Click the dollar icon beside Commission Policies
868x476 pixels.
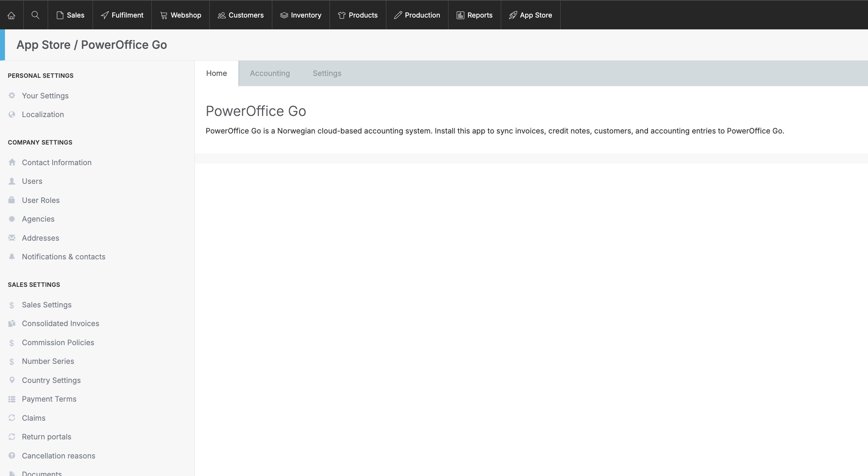12,343
